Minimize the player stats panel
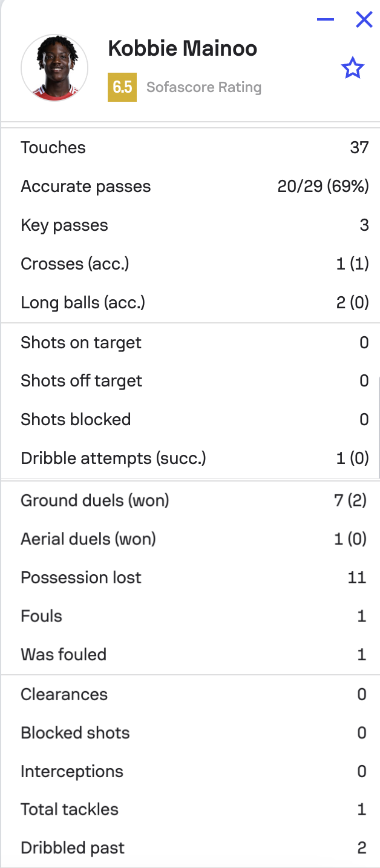 326,20
